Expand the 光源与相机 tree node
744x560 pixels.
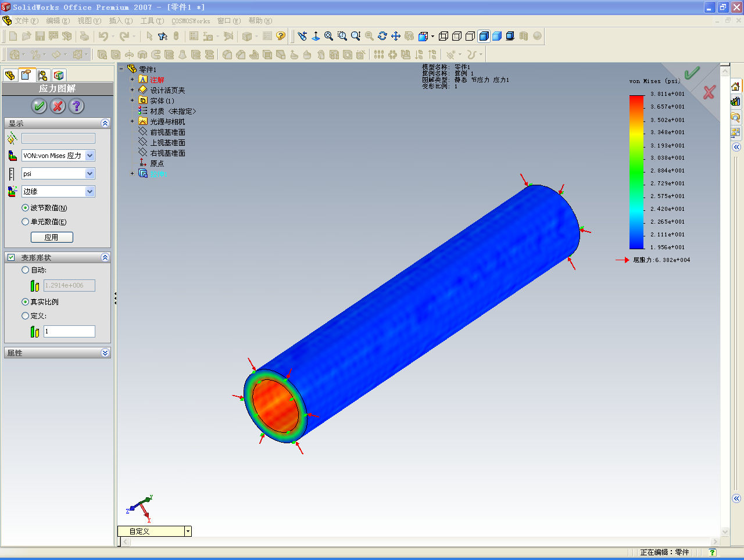133,121
